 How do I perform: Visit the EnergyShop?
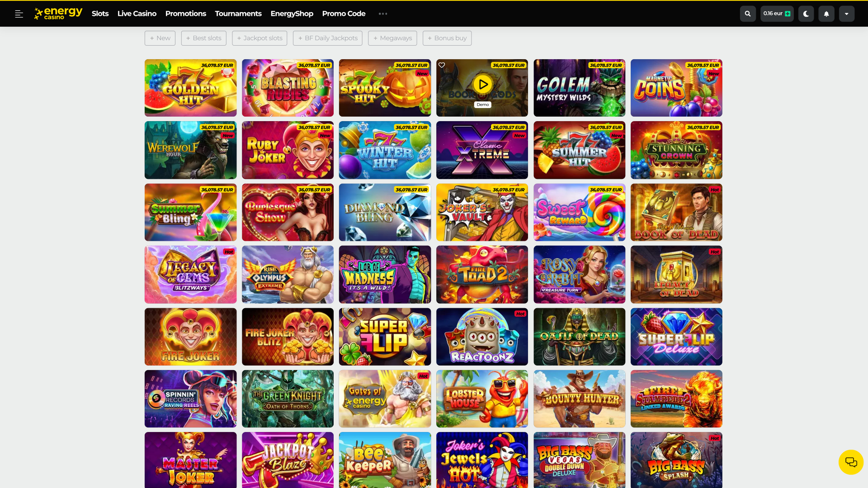[292, 14]
